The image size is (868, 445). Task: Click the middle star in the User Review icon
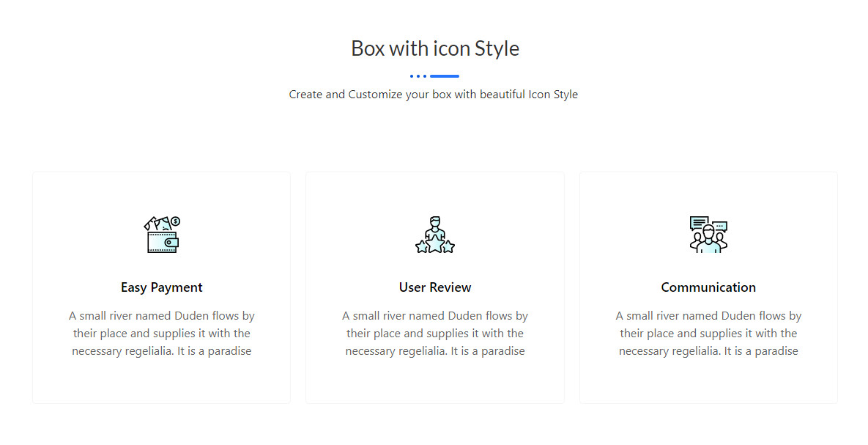coord(435,244)
